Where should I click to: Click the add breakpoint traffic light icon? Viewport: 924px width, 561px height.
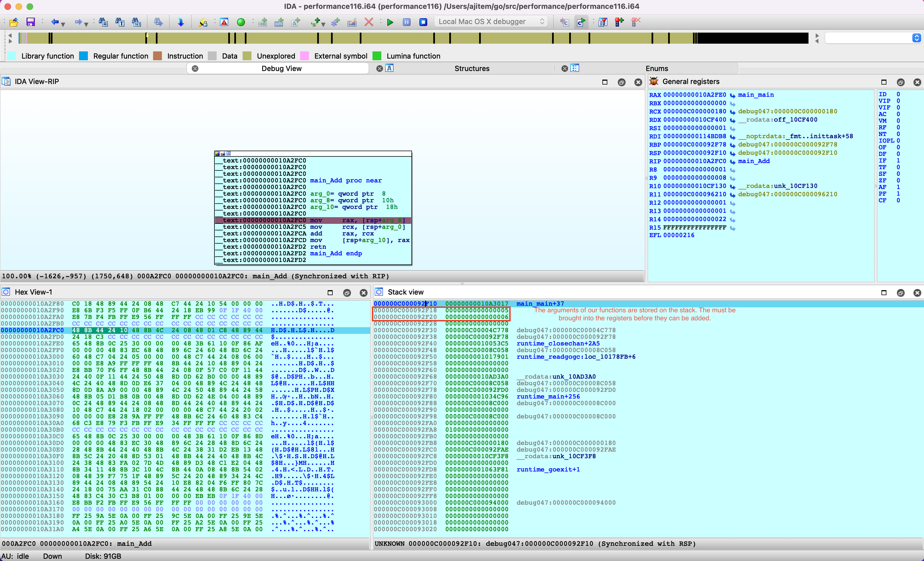click(x=619, y=22)
